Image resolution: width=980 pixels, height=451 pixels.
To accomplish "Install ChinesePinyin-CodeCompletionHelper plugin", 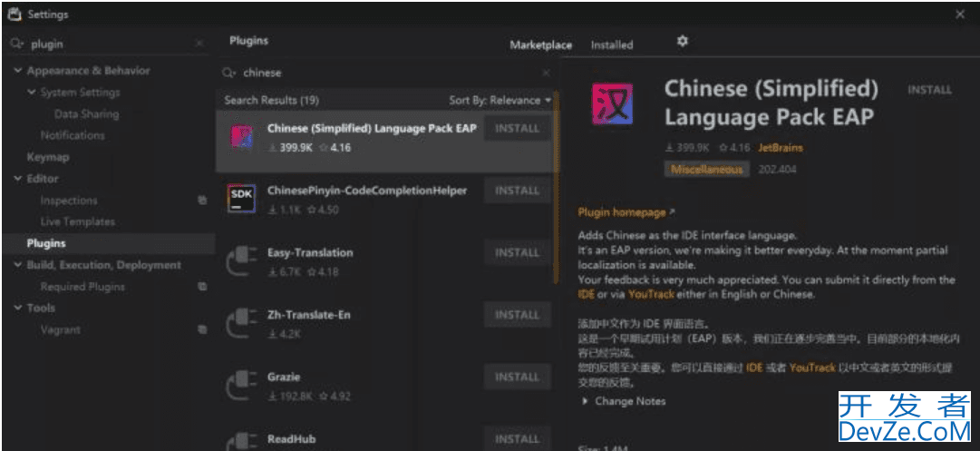I will (518, 191).
